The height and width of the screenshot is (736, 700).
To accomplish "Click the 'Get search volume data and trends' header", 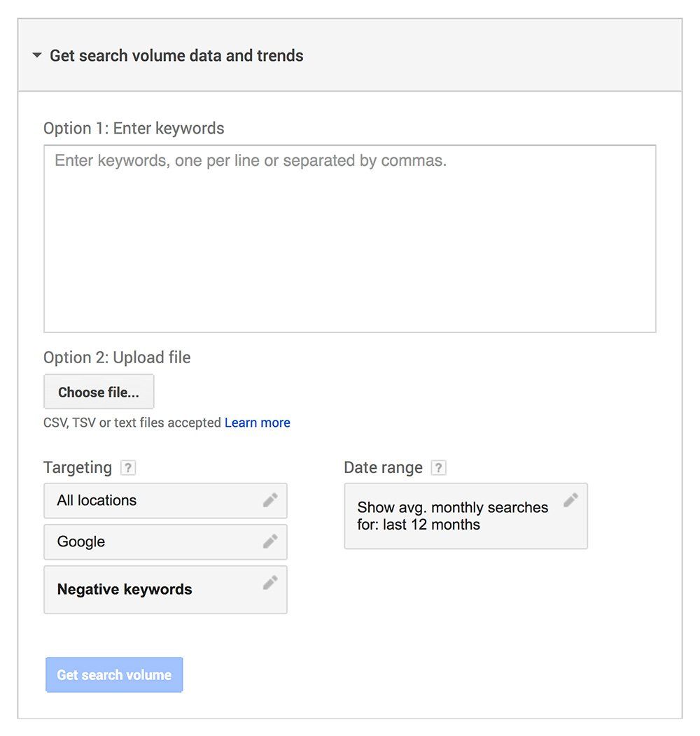I will point(176,55).
